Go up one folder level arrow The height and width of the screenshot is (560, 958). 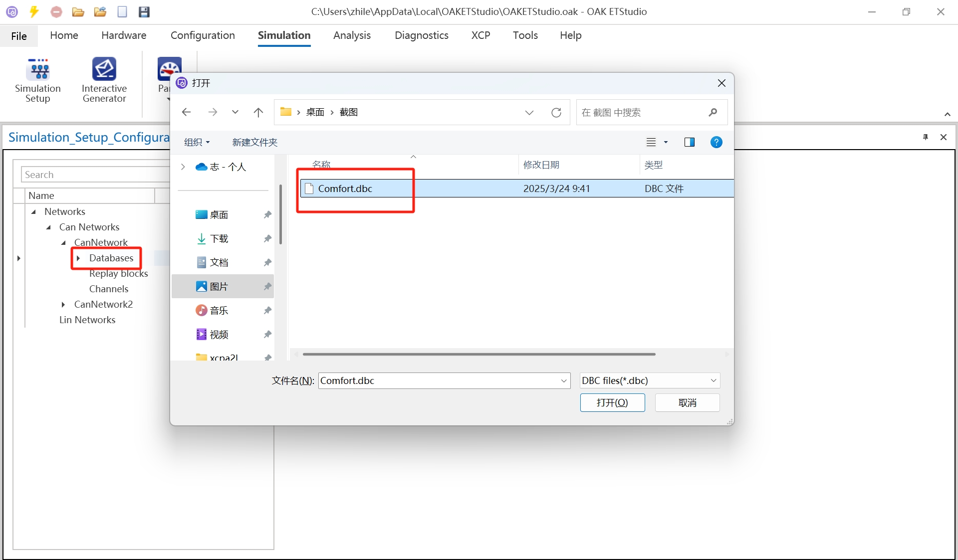(258, 112)
